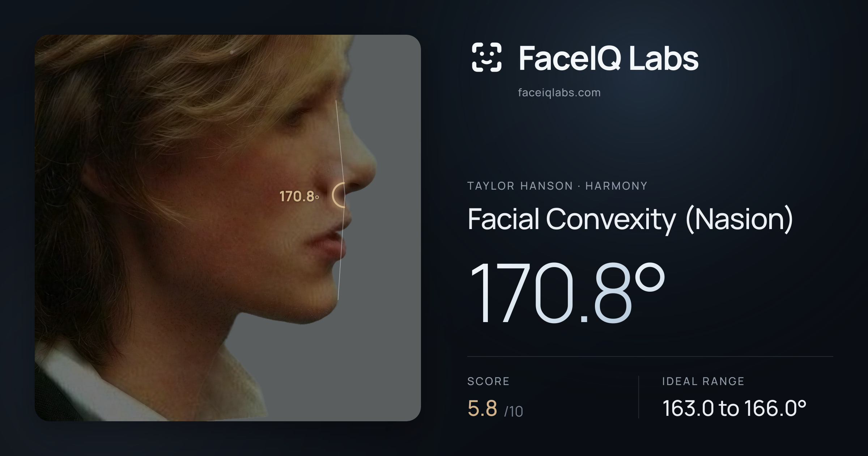Click the FaceIQ Labs brand title
868x456 pixels.
(x=608, y=58)
